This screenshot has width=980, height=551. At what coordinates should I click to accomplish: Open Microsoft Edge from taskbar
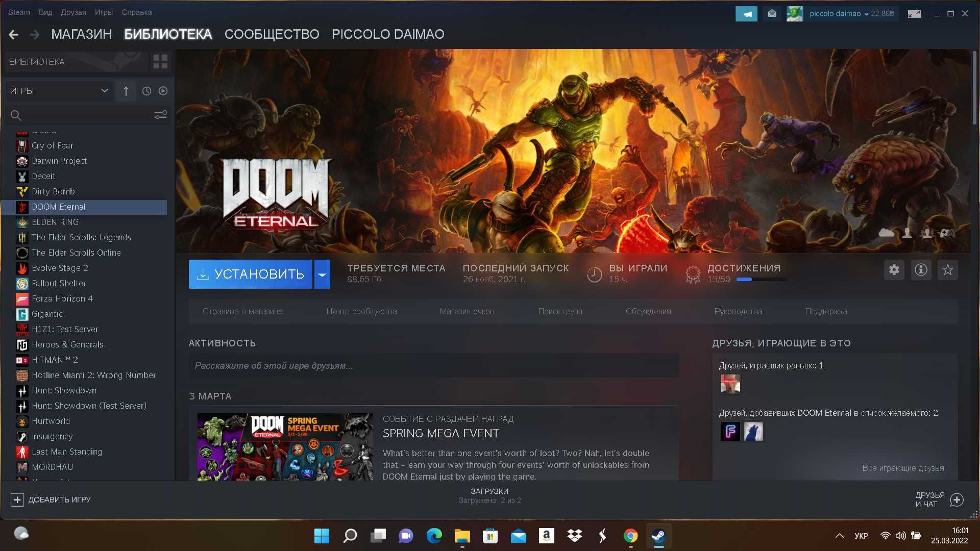(x=434, y=536)
